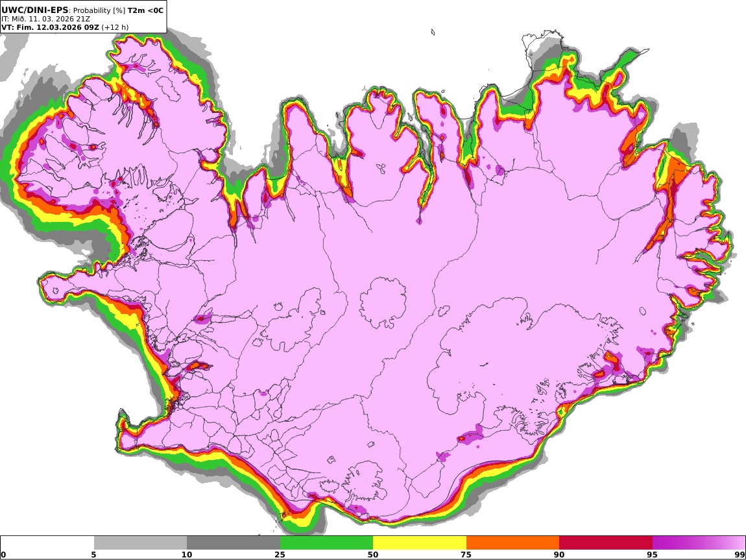Image resolution: width=746 pixels, height=560 pixels.
Task: Click the legend label '90'
Action: [x=559, y=555]
